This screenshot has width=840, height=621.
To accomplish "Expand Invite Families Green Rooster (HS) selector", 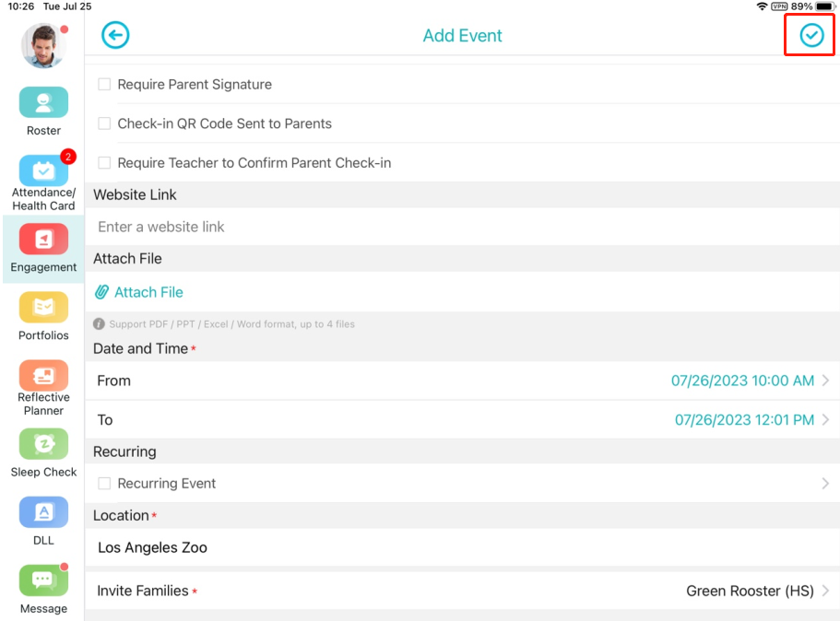I will [x=462, y=591].
